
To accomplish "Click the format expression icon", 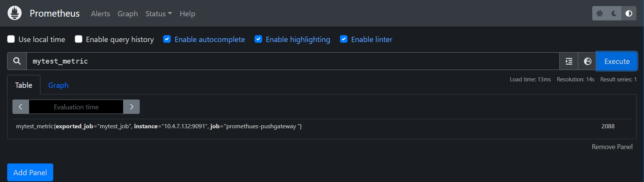I will [x=569, y=61].
